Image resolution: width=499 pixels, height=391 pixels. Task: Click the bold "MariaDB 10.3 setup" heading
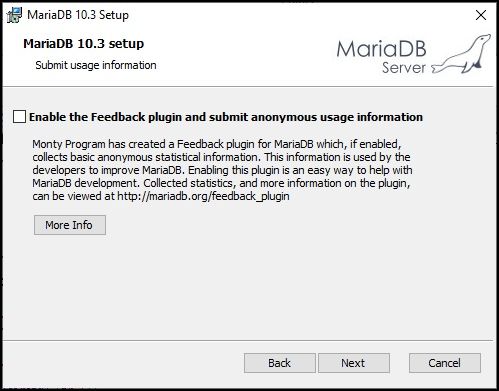84,44
